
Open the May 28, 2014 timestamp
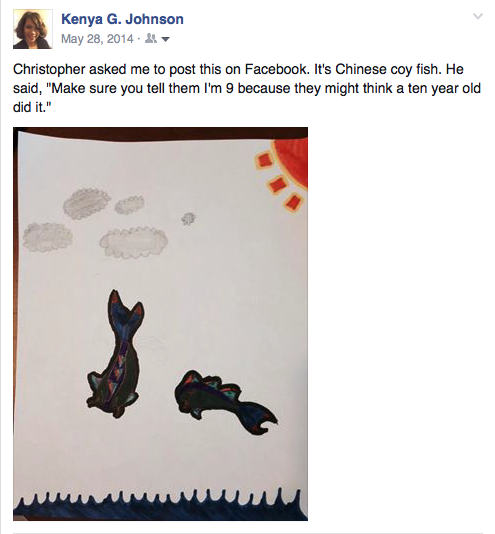(97, 39)
